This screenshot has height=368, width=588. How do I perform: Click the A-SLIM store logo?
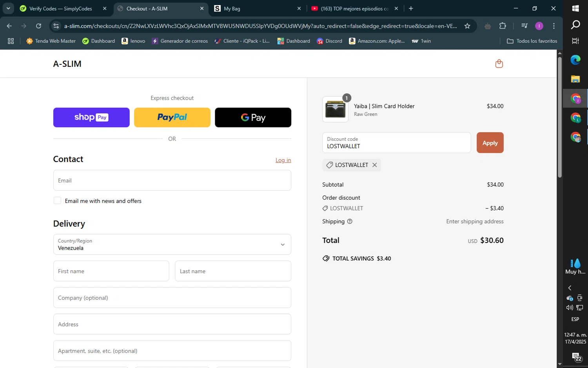pos(67,64)
